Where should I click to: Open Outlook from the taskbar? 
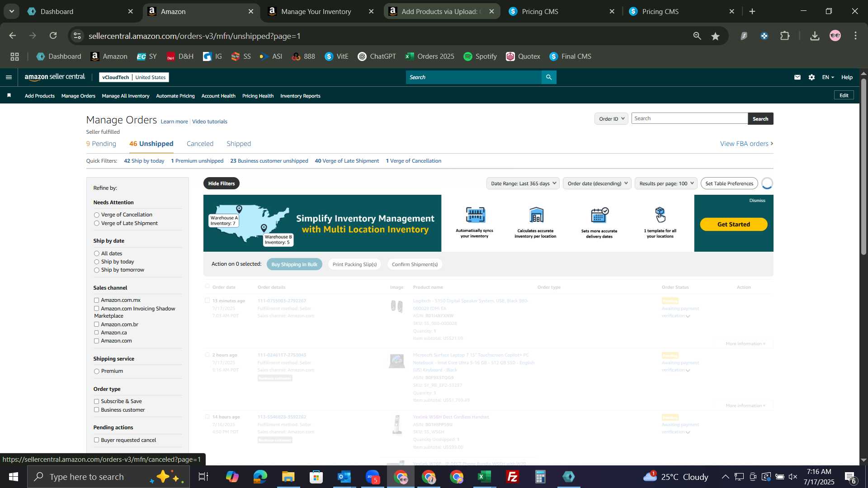(x=344, y=477)
